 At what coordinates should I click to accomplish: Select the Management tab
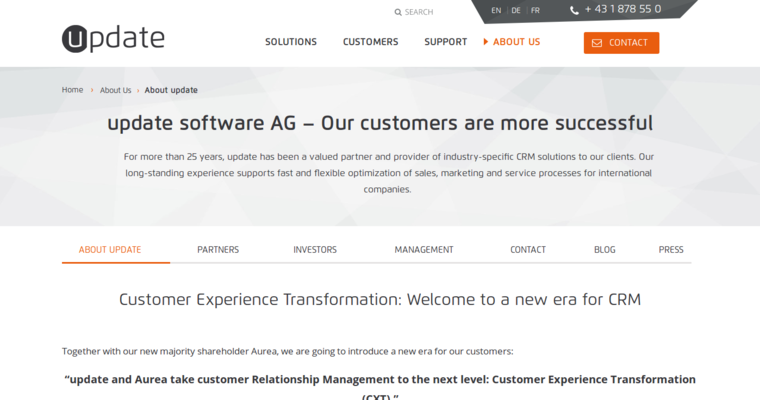coord(424,250)
